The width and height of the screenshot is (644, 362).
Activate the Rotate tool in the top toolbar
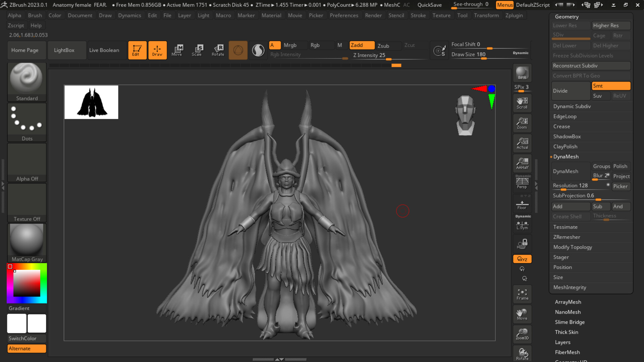[218, 50]
